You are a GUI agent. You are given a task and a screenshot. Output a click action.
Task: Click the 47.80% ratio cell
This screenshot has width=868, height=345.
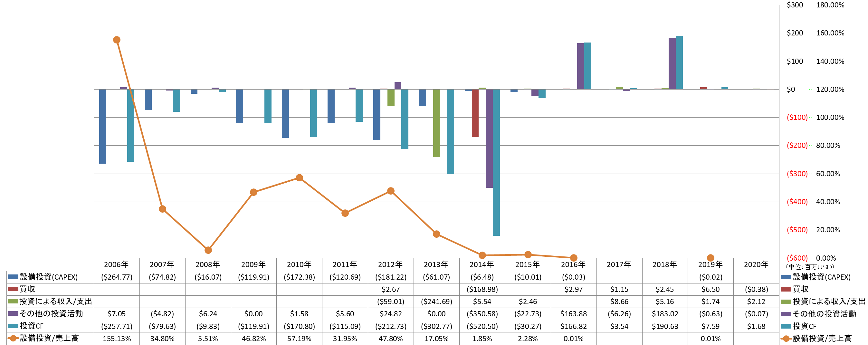391,339
